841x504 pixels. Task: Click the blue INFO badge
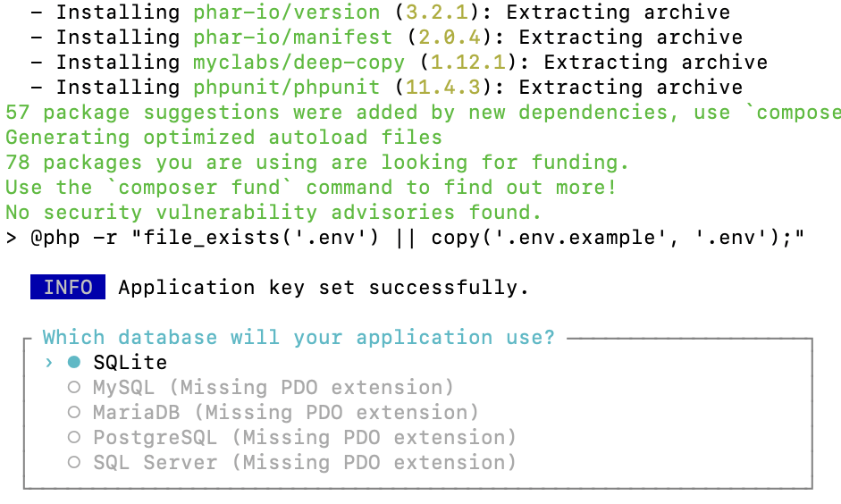coord(68,287)
